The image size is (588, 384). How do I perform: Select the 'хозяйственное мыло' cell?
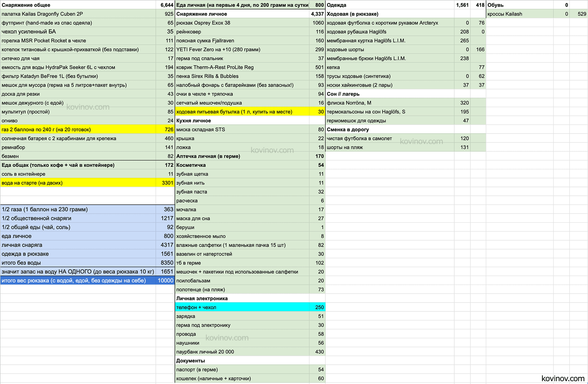click(242, 236)
